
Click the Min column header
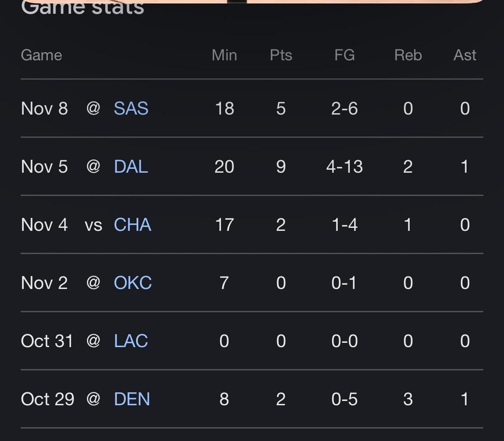click(224, 55)
